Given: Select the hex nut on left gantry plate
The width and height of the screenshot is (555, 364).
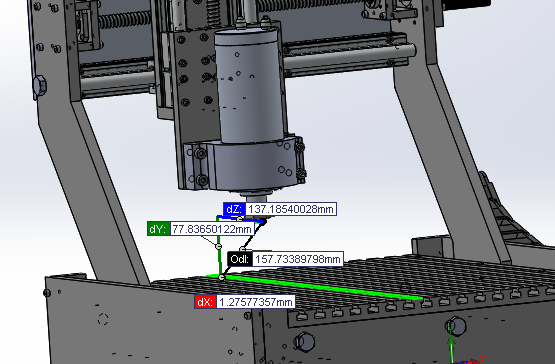Looking at the screenshot, I should coord(40,85).
